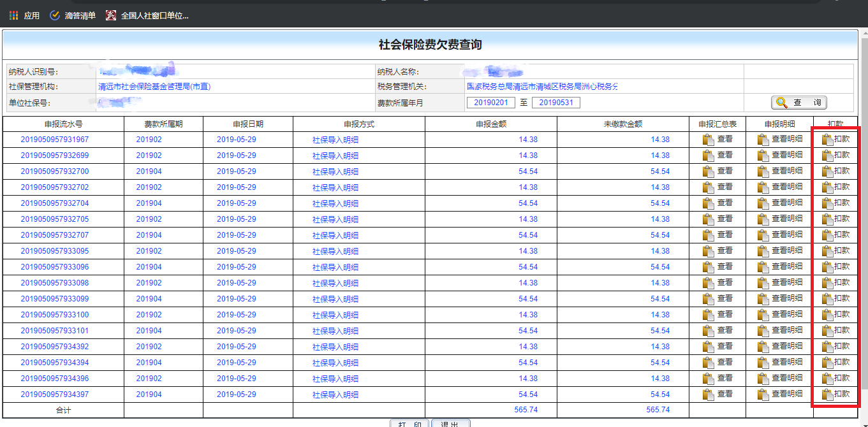Click serial number 2019050957933095
The height and width of the screenshot is (427, 868).
(x=55, y=251)
